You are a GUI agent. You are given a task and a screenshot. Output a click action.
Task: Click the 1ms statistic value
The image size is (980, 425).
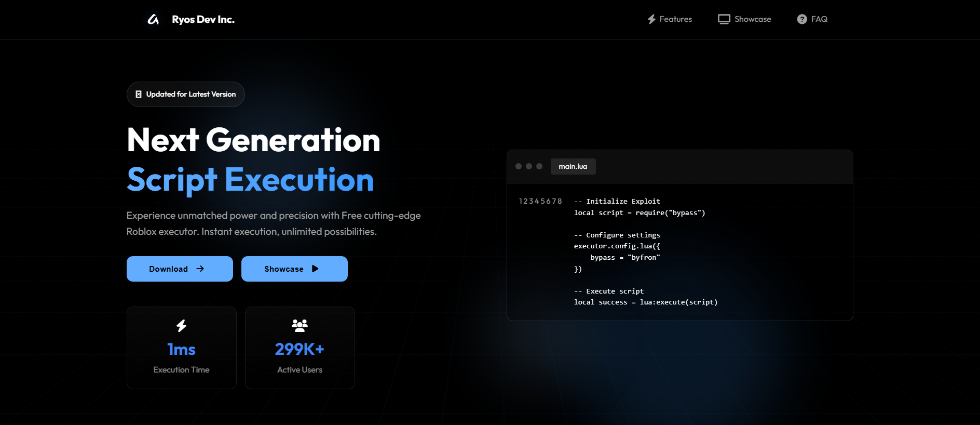coord(181,349)
